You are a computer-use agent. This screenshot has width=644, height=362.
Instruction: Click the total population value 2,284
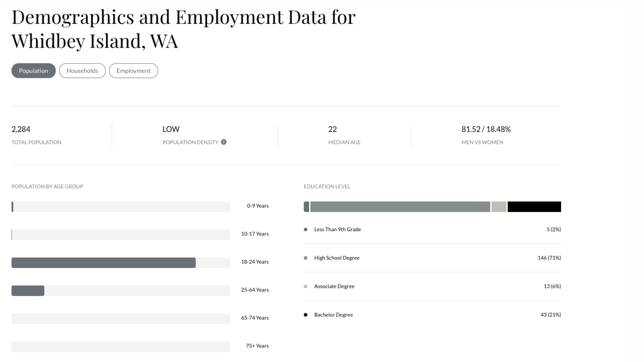click(x=21, y=129)
